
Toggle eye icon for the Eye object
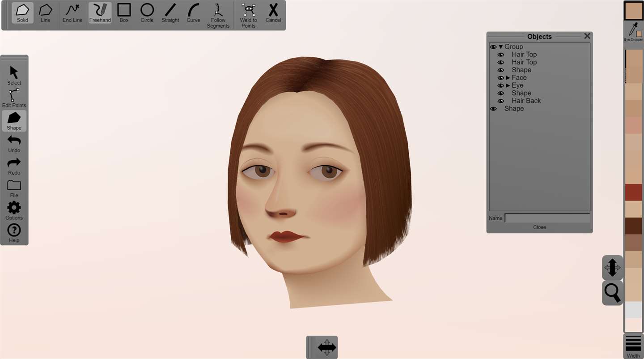[x=501, y=85]
